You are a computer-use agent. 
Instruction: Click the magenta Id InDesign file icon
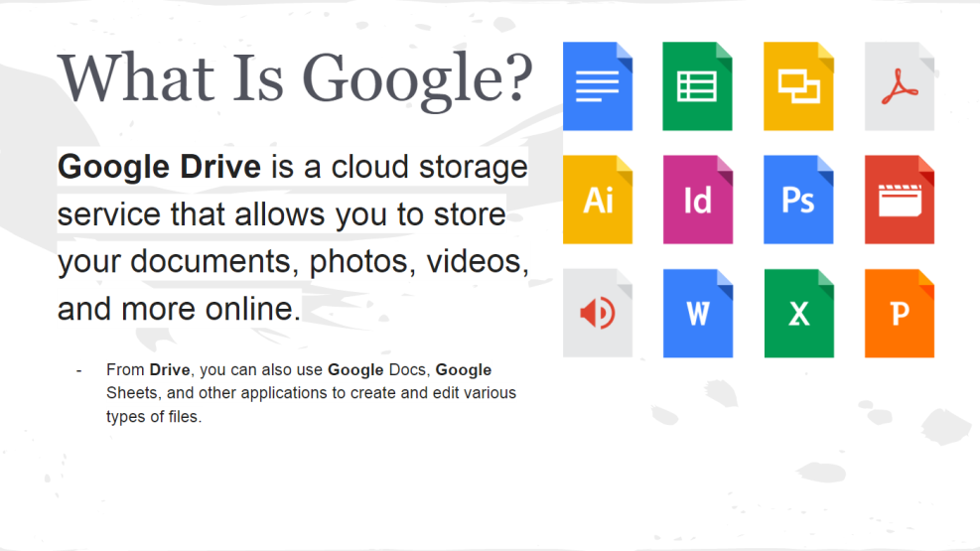[697, 200]
